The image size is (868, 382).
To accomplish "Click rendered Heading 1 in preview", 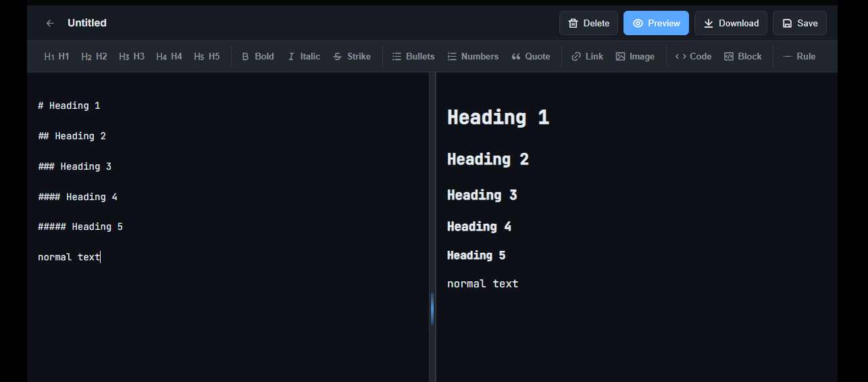I will [x=498, y=117].
